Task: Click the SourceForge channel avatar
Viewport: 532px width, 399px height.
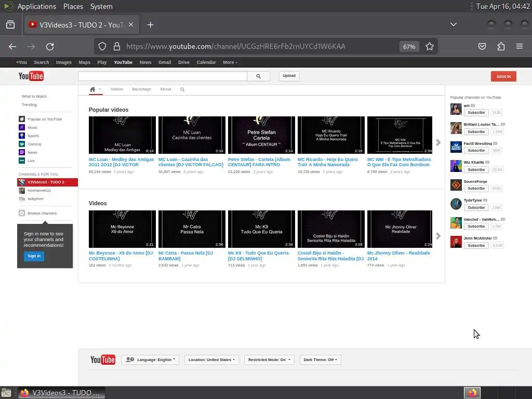Action: click(x=456, y=185)
